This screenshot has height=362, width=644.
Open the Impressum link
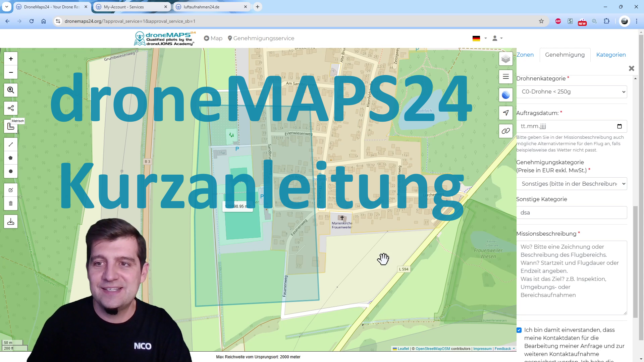(482, 349)
